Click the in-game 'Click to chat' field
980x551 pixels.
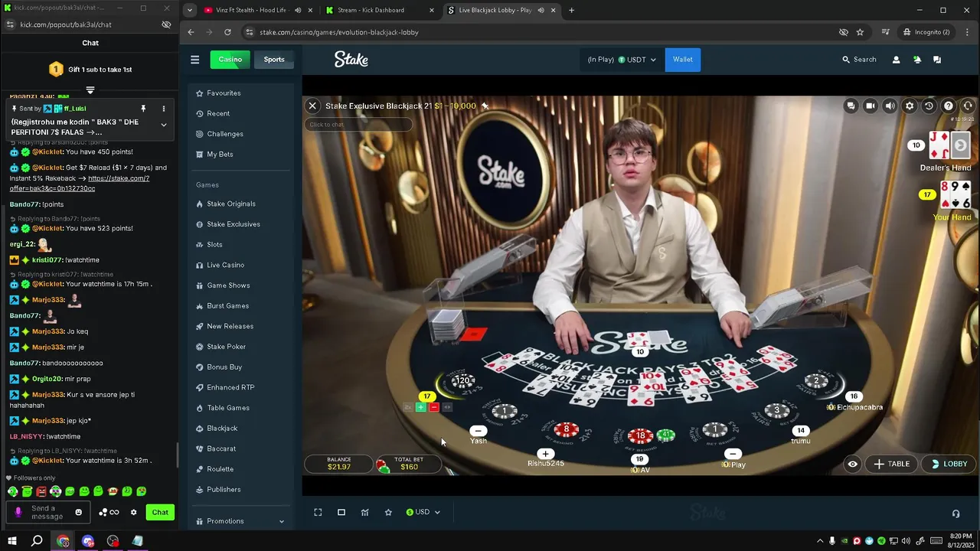[359, 125]
